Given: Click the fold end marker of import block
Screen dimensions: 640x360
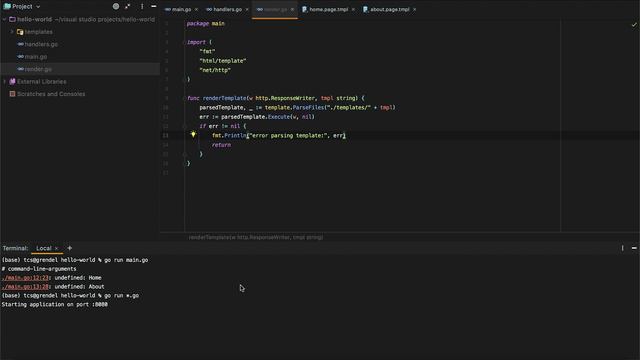Looking at the screenshot, I should click(x=184, y=79).
